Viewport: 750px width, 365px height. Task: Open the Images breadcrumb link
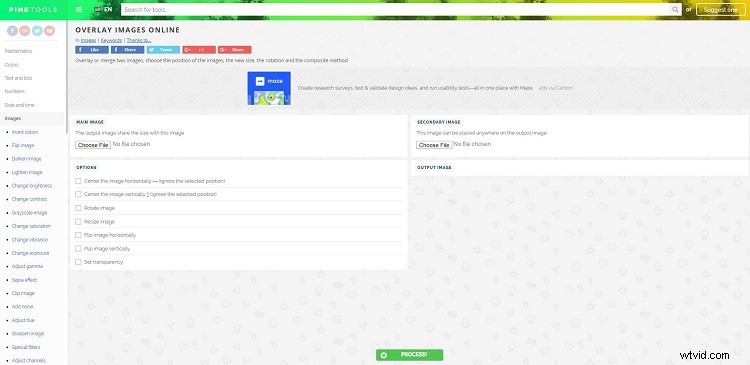pos(88,40)
